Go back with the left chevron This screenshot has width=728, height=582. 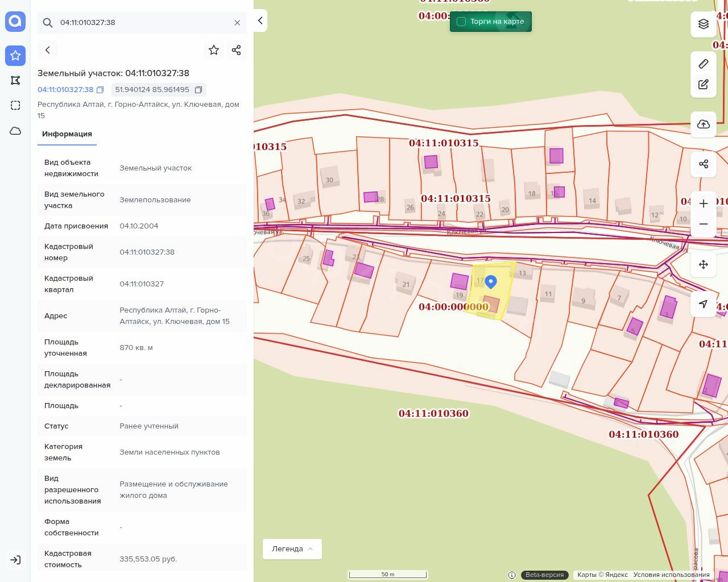pyautogui.click(x=48, y=50)
